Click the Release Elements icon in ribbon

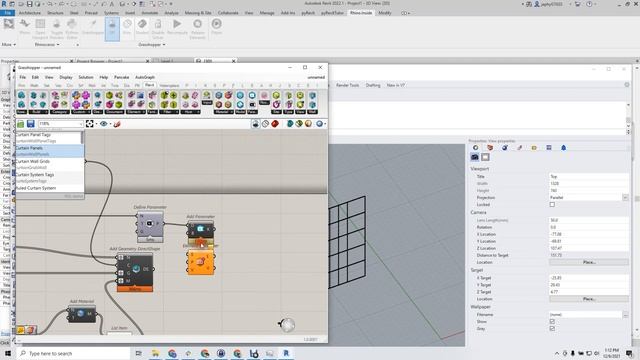pos(197,24)
